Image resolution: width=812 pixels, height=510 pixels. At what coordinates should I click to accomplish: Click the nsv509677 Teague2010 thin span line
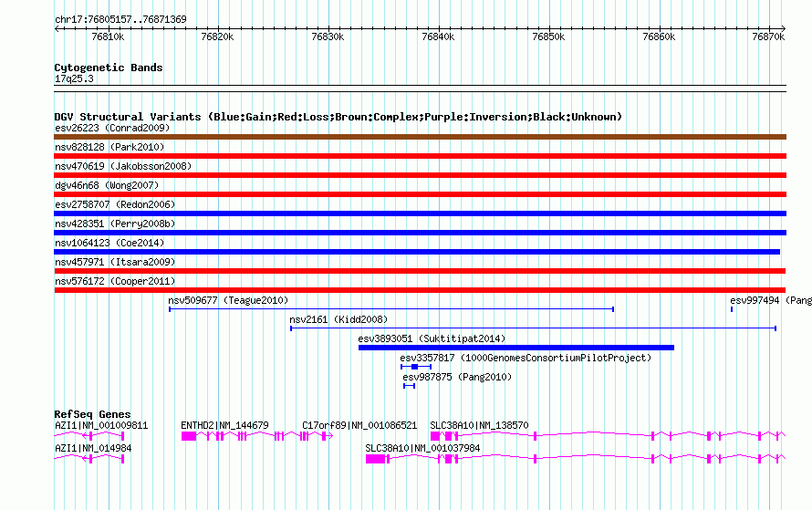tap(391, 309)
